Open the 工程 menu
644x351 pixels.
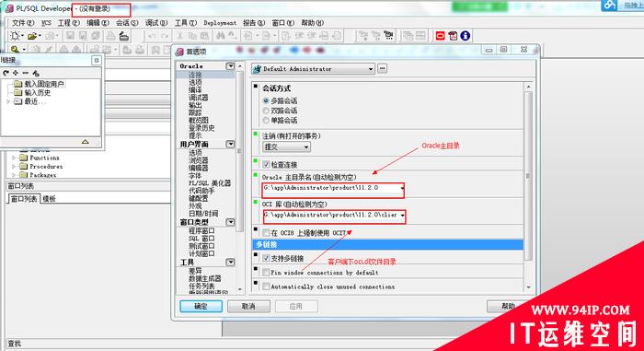click(x=69, y=23)
